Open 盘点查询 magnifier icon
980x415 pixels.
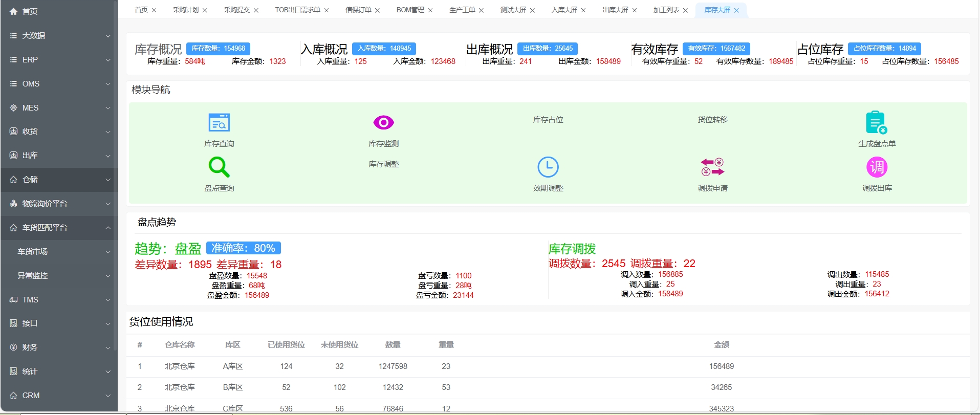pyautogui.click(x=219, y=167)
